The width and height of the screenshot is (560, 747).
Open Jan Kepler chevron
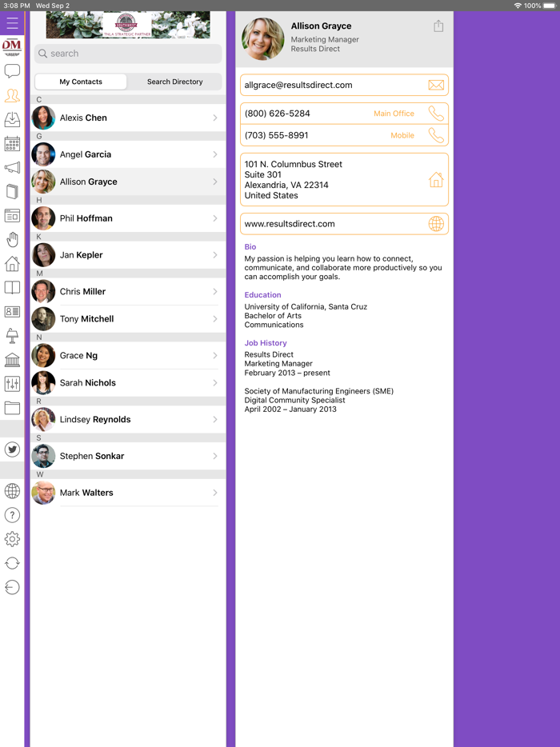215,255
